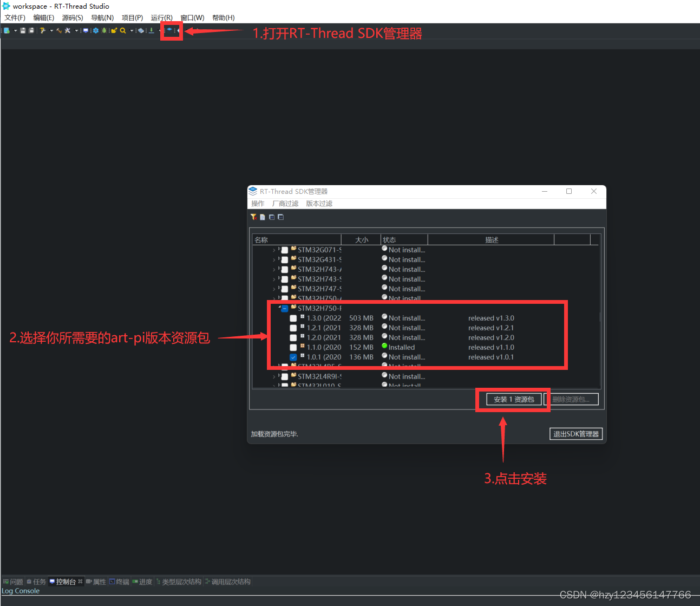This screenshot has width=700, height=606.
Task: Check the 1.3.0 STM32H750 package checkbox
Action: click(293, 318)
